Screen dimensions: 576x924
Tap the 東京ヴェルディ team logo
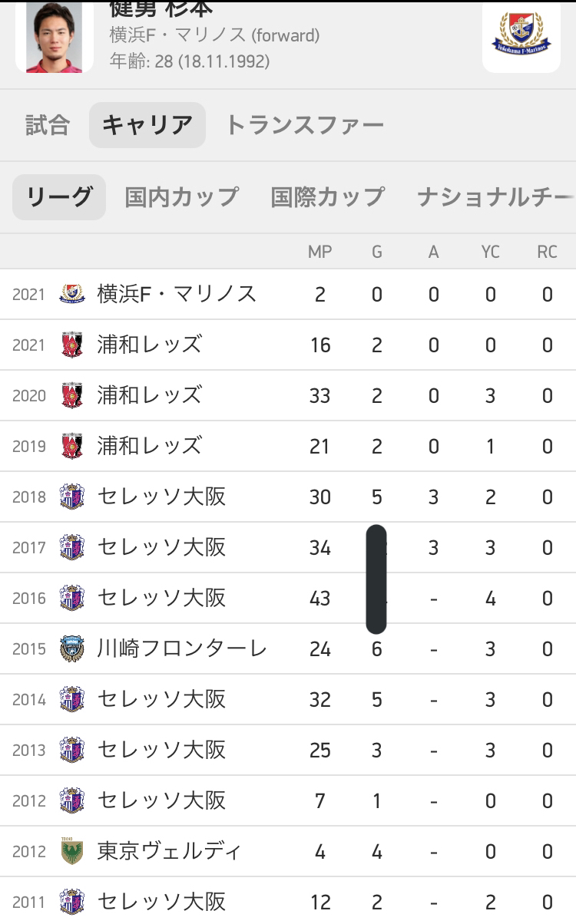(71, 852)
